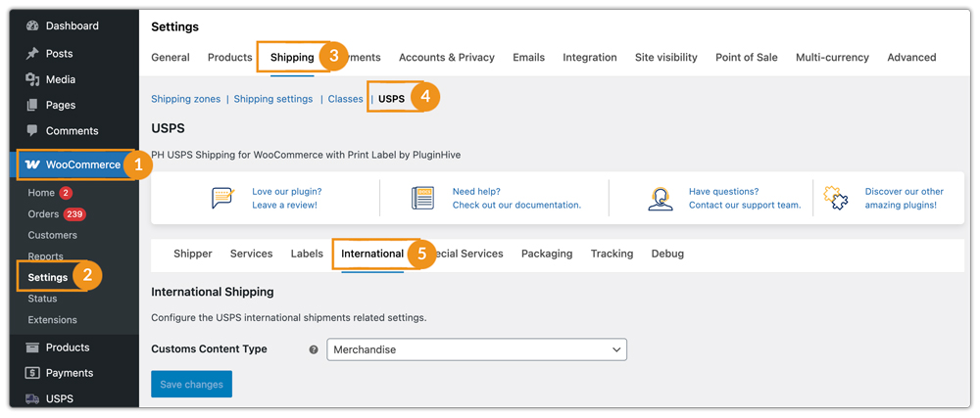Image resolution: width=980 pixels, height=418 pixels.
Task: Click the Comments speech bubble icon
Action: [x=32, y=131]
